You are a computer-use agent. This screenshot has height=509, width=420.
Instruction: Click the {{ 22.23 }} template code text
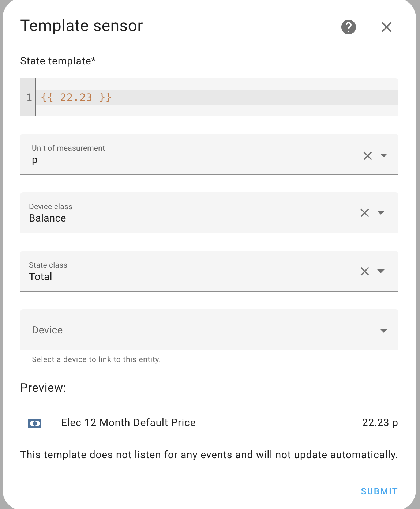tap(76, 97)
